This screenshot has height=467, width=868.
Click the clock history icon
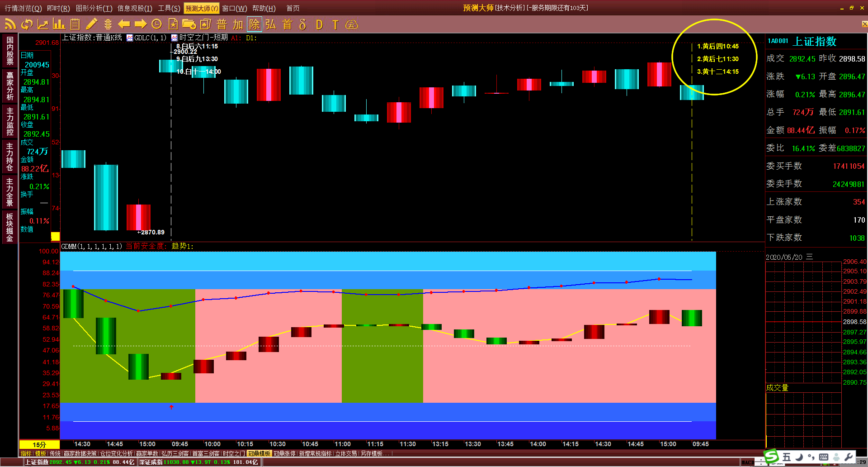point(156,24)
